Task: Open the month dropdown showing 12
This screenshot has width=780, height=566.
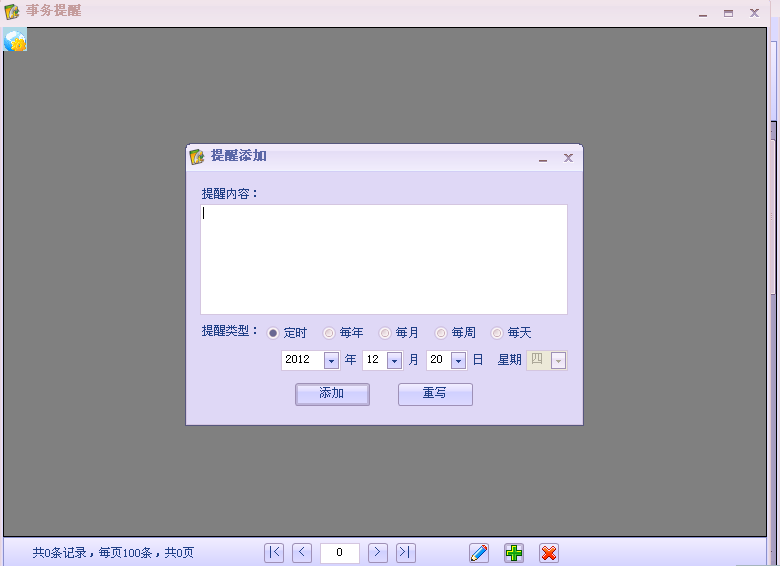Action: (394, 361)
